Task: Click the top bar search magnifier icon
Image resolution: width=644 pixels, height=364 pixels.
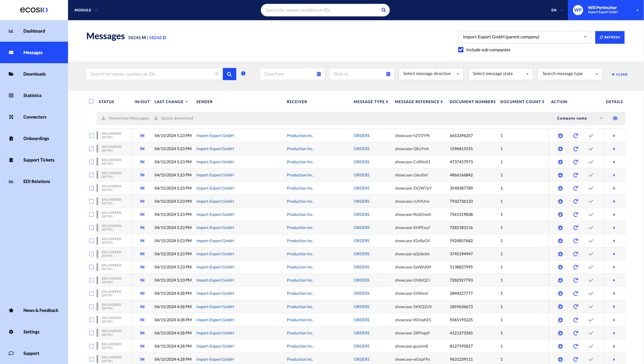Action: (x=383, y=10)
